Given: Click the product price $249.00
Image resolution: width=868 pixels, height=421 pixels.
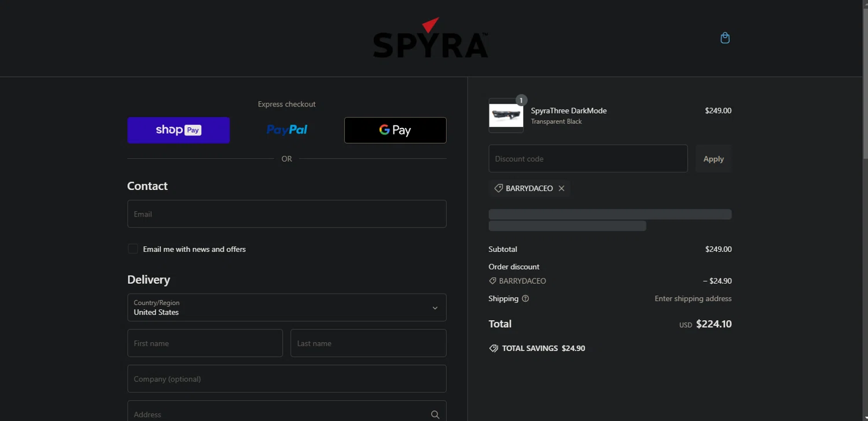Looking at the screenshot, I should point(718,111).
